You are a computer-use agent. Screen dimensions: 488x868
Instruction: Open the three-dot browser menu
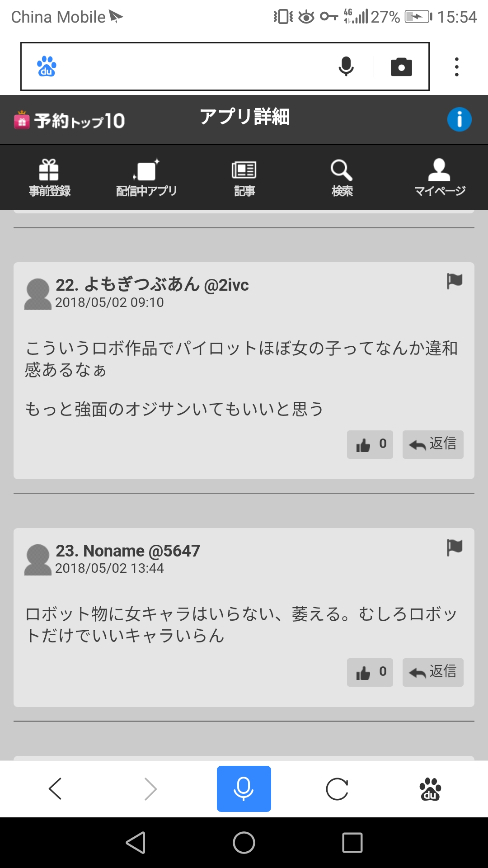click(x=457, y=67)
